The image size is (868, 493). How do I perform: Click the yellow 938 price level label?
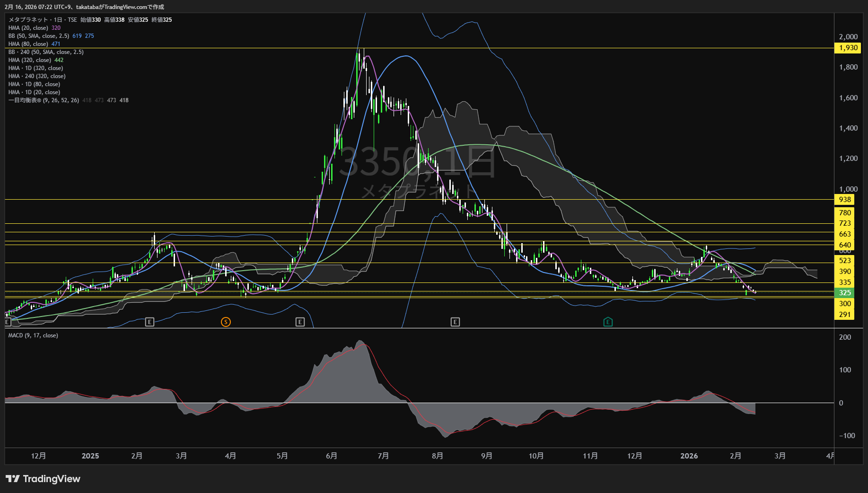coord(845,200)
